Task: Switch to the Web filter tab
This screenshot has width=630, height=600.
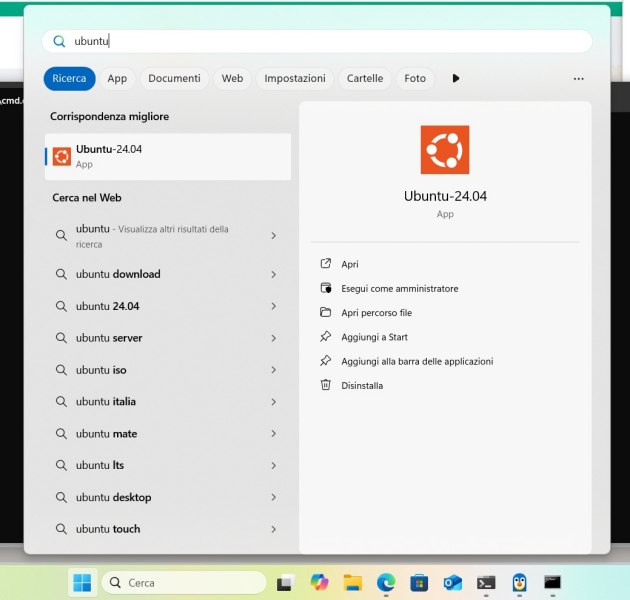Action: pos(232,78)
